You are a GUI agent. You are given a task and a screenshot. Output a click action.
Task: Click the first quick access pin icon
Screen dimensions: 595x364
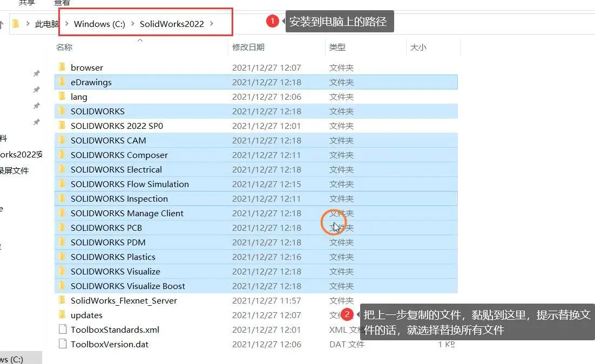[36, 73]
